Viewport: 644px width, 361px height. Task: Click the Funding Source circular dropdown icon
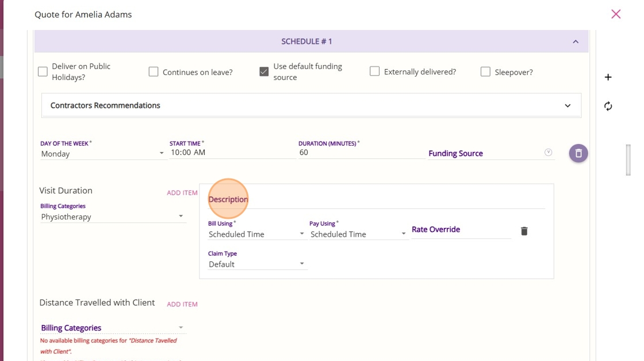pos(548,153)
